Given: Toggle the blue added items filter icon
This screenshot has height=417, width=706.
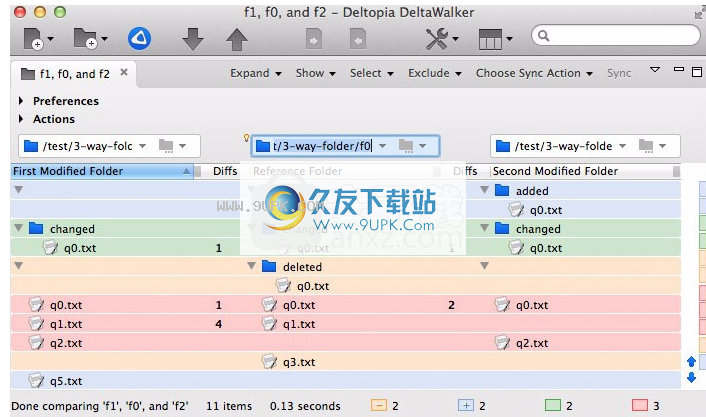Looking at the screenshot, I should coord(466,405).
